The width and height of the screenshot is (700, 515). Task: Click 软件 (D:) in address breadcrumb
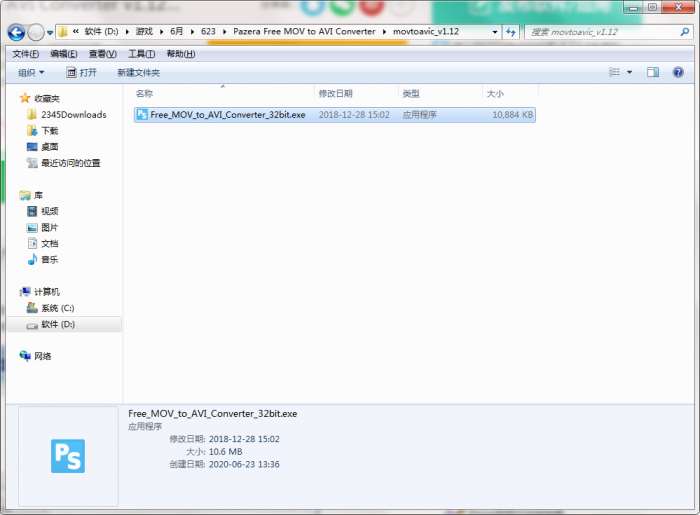click(101, 32)
